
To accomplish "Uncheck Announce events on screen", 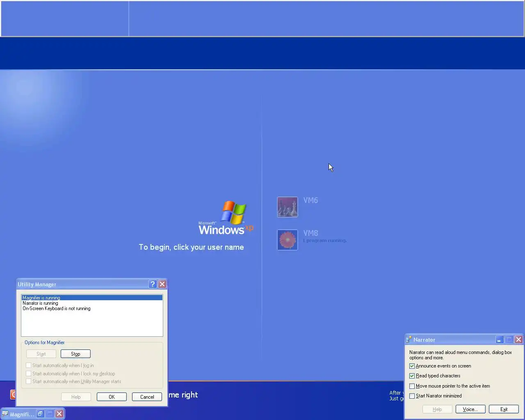I will (412, 366).
